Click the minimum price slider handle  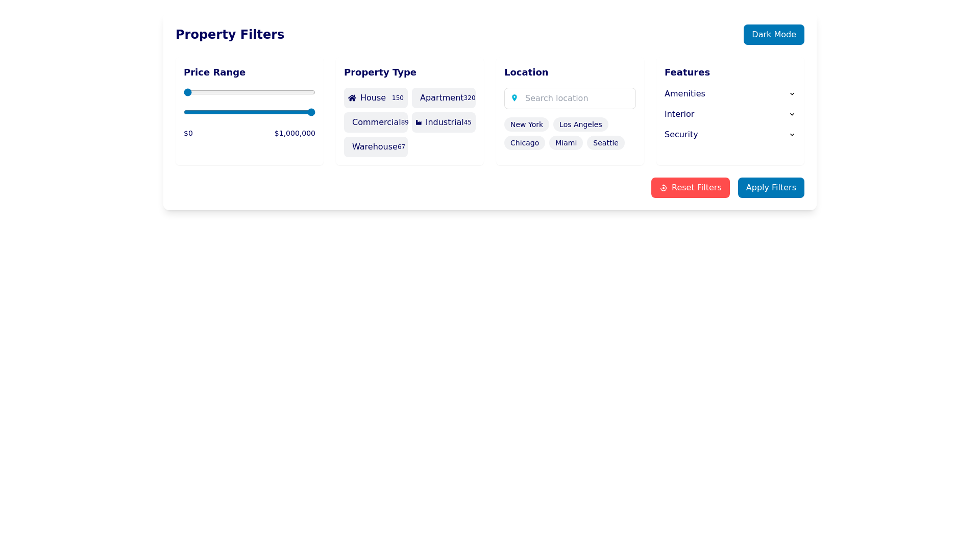(x=188, y=92)
